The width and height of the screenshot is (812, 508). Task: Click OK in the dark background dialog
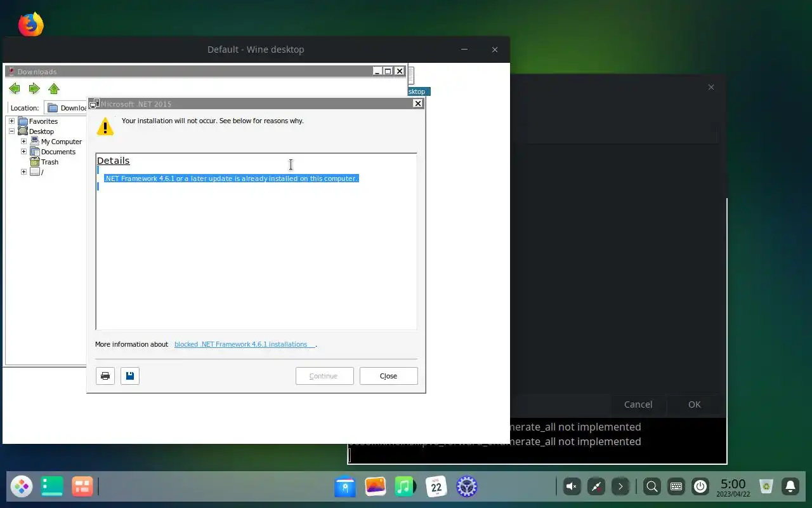(695, 404)
